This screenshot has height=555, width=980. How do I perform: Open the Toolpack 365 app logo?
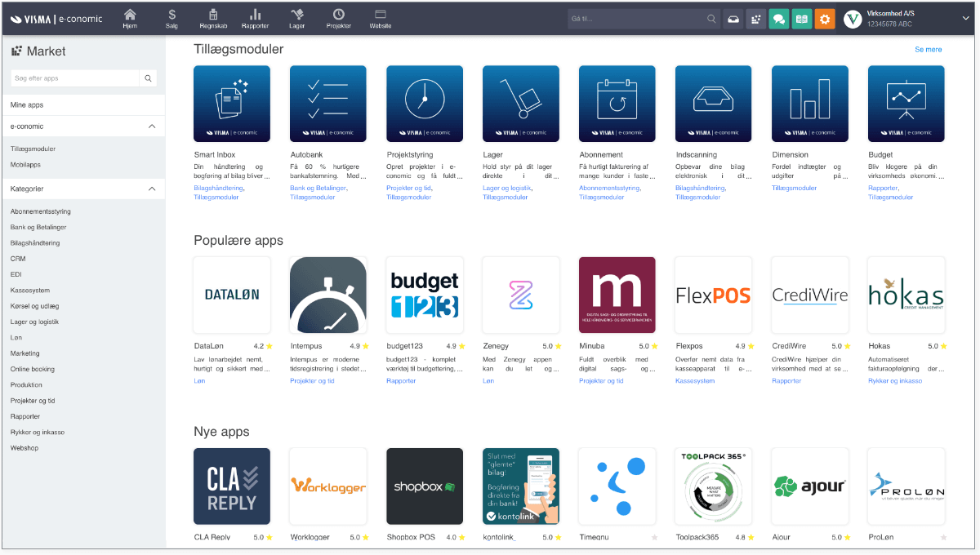[x=714, y=486]
